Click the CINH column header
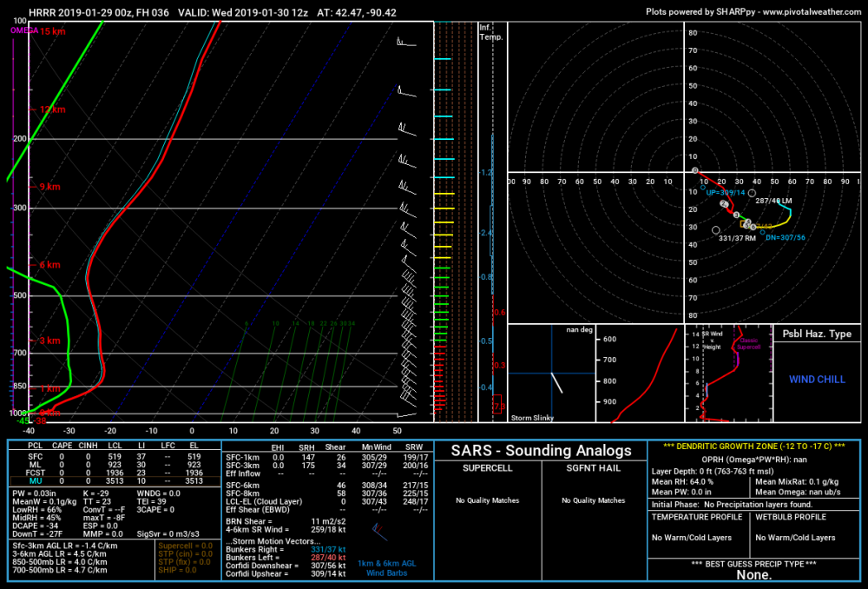The image size is (868, 589). click(x=88, y=446)
